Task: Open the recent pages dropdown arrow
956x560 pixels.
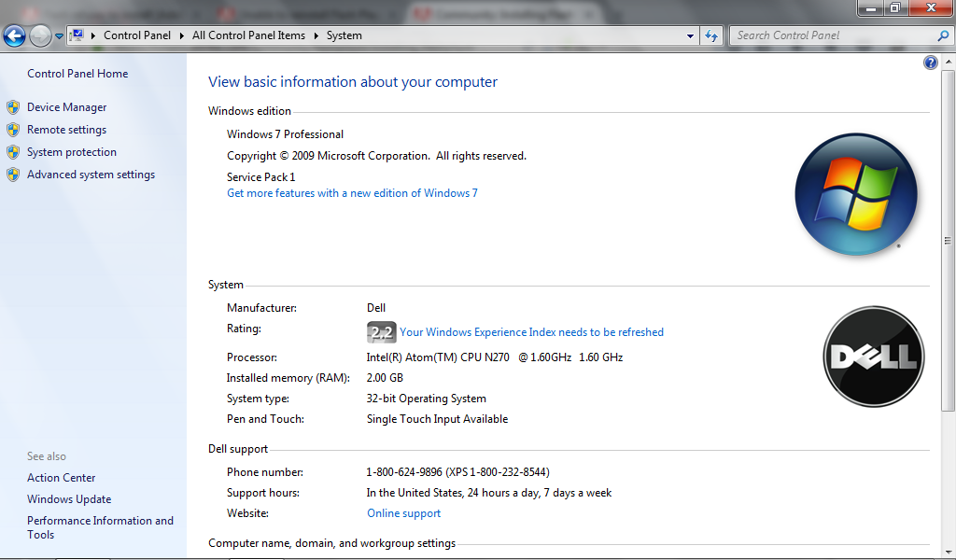Action: click(59, 36)
